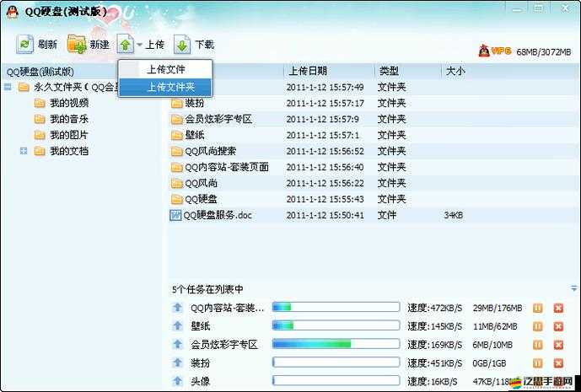The height and width of the screenshot is (392, 581).
Task: Sort by 大小 column header
Action: [455, 71]
